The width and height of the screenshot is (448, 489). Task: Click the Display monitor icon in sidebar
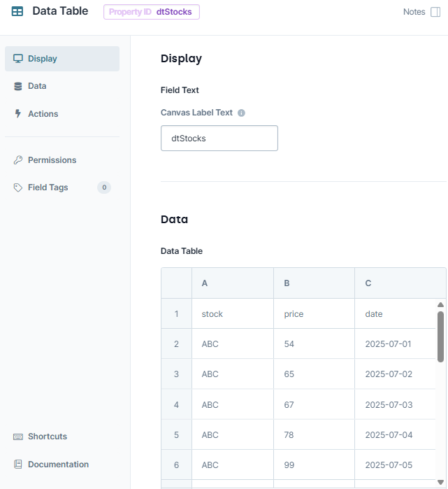[x=18, y=59]
